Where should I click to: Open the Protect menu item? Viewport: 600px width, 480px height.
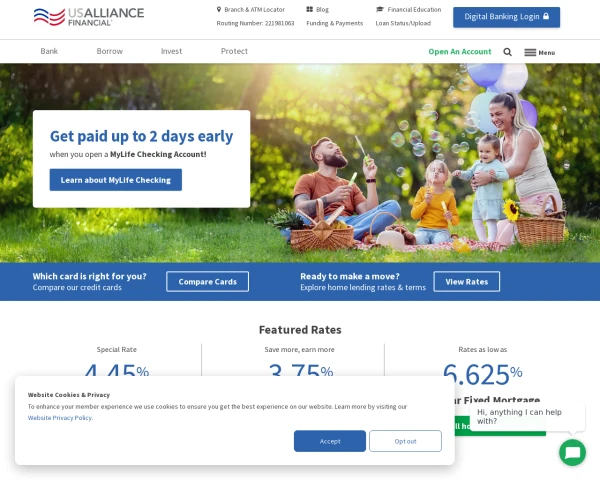click(x=234, y=51)
